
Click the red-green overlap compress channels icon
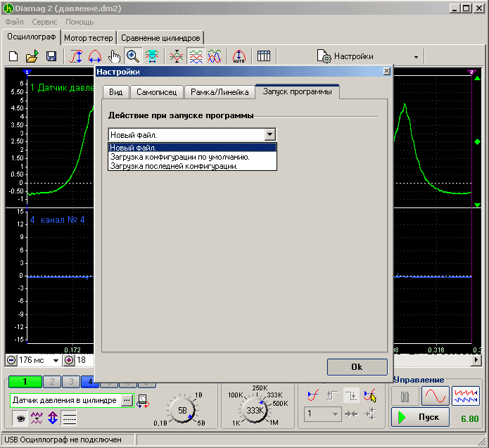(177, 56)
